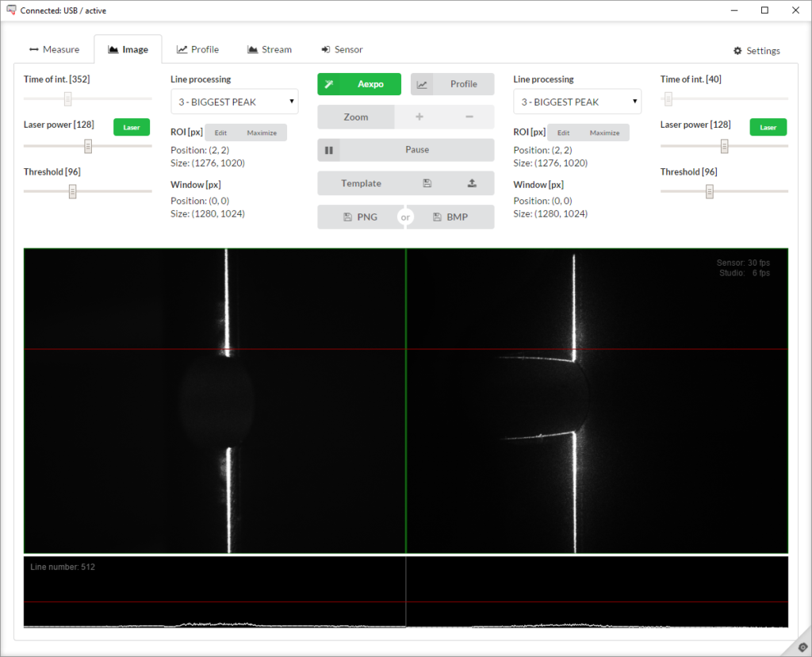Open the Sensor tab
This screenshot has width=812, height=657.
point(342,49)
